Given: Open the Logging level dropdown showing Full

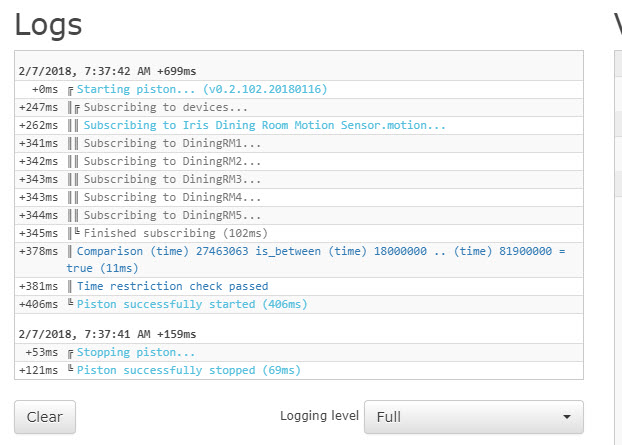Looking at the screenshot, I should pos(474,417).
